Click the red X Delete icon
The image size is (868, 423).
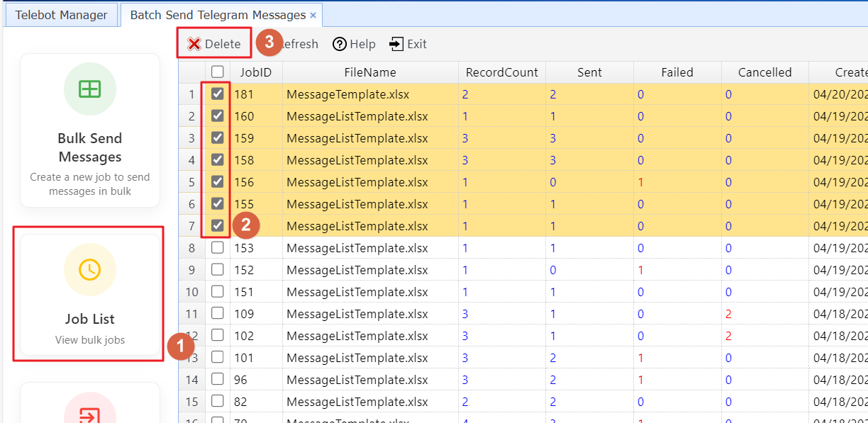pyautogui.click(x=194, y=44)
